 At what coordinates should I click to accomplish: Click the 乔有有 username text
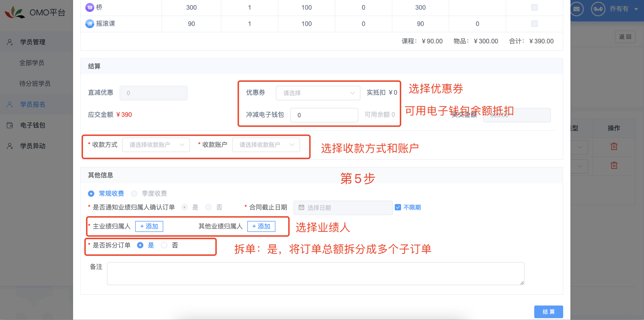click(619, 9)
